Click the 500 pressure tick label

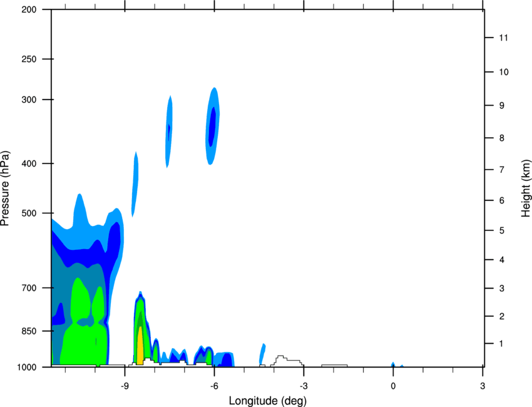point(29,213)
